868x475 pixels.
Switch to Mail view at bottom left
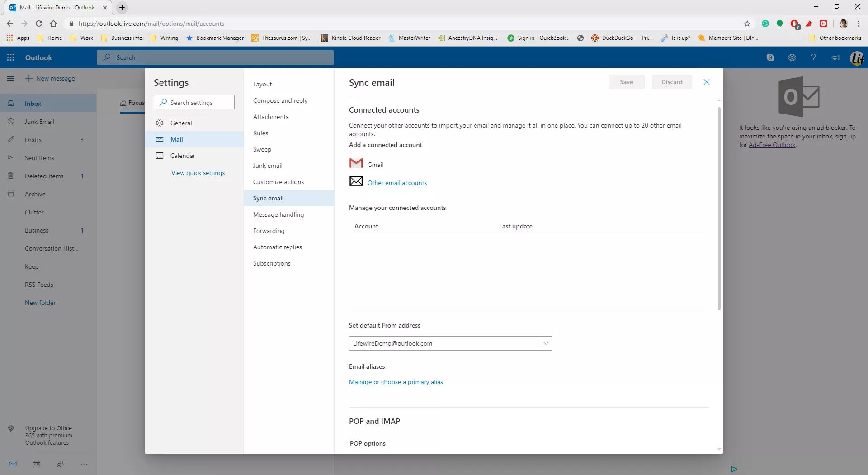pyautogui.click(x=13, y=464)
